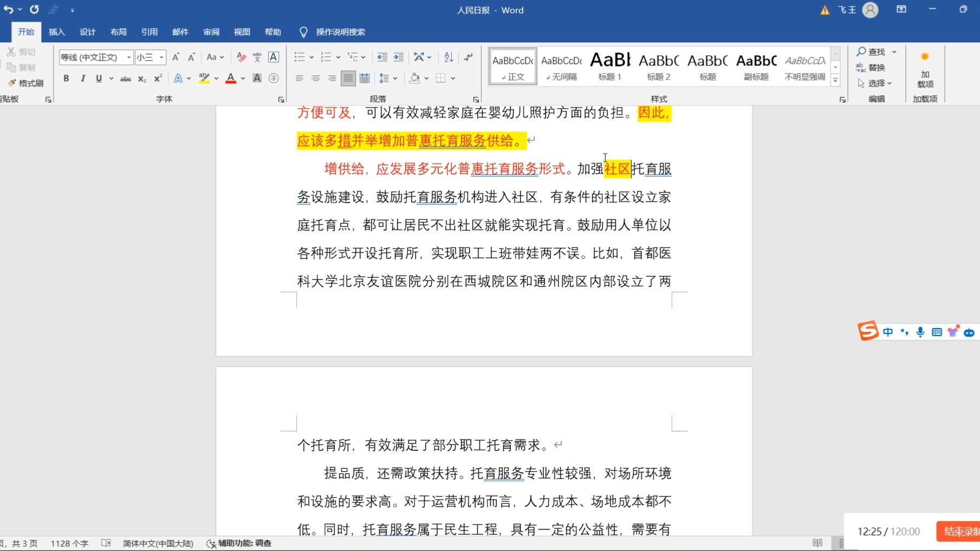Viewport: 980px width, 551px height.
Task: Click the Undo arrow in title bar
Action: click(x=8, y=10)
